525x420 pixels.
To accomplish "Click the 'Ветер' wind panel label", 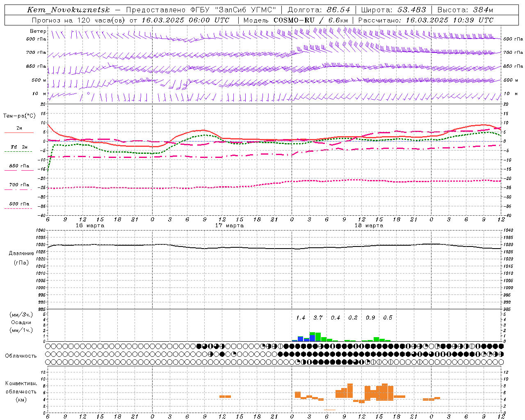I will 38,31.
